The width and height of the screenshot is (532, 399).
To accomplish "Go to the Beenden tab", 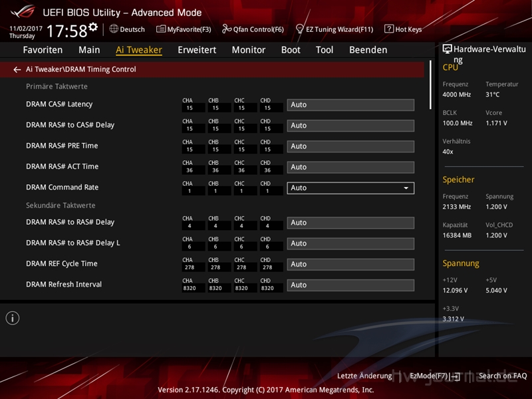I will point(368,50).
